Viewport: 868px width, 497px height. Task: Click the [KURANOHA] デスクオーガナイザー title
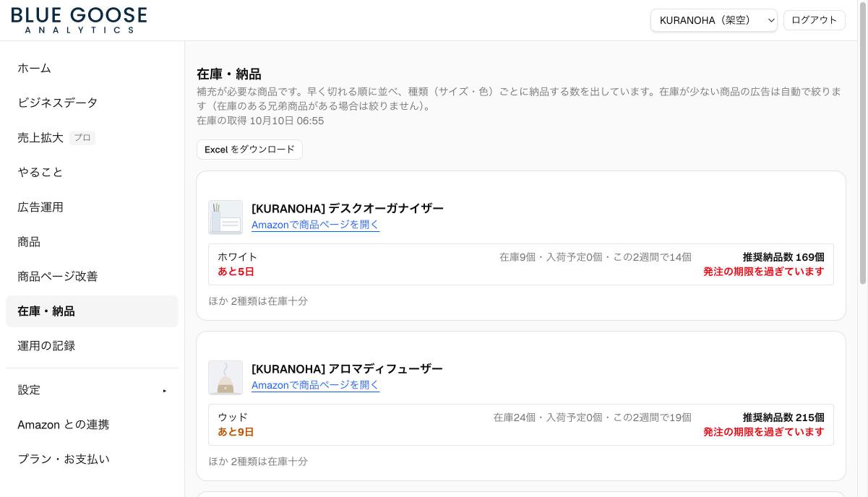[348, 208]
